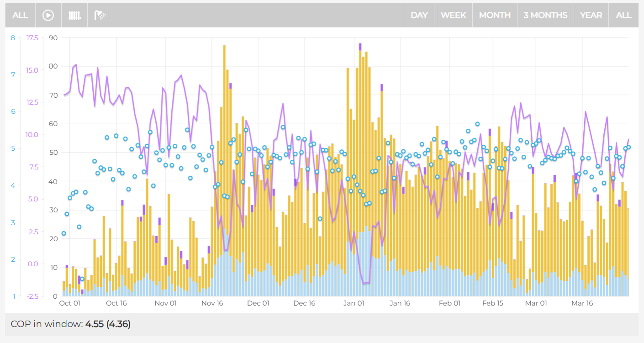Click the Oct 01 x-axis label
644x343 pixels.
[x=70, y=303]
